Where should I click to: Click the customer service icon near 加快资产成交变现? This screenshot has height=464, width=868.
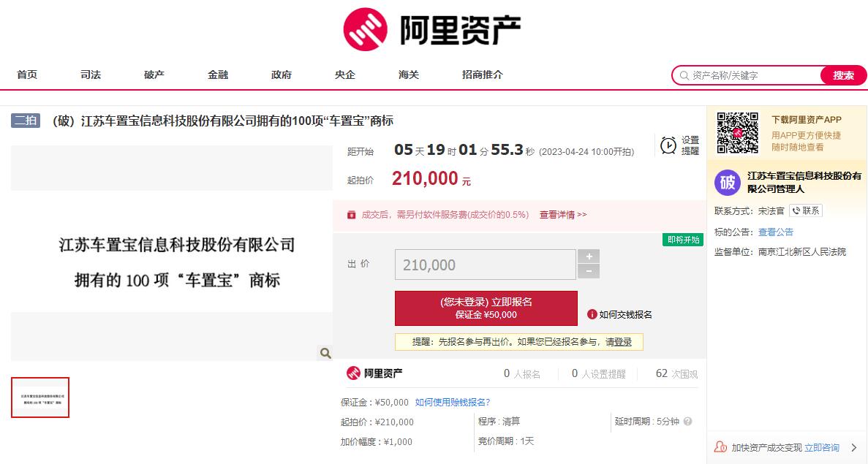coord(720,447)
